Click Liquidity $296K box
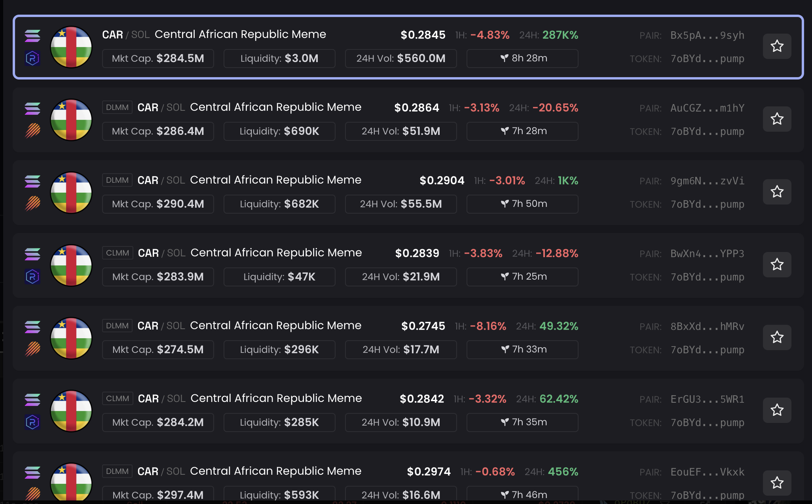The image size is (812, 504). (x=279, y=350)
